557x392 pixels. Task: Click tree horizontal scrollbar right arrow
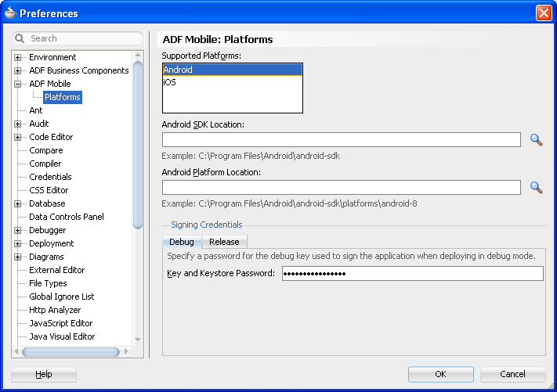pyautogui.click(x=126, y=351)
